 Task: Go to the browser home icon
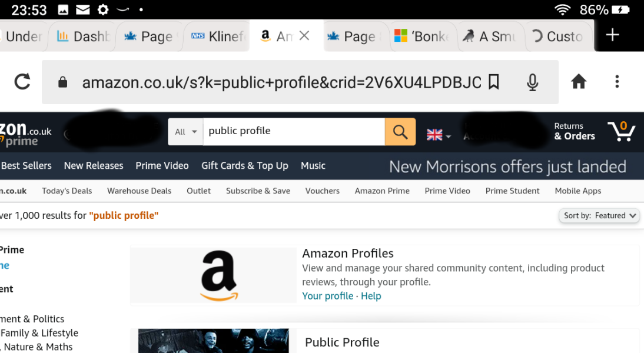coord(579,82)
